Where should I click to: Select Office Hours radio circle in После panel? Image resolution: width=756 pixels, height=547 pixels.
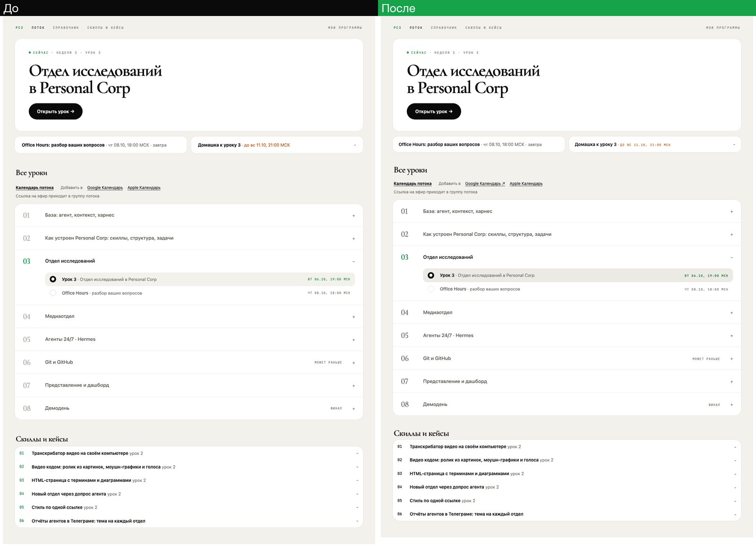point(431,289)
